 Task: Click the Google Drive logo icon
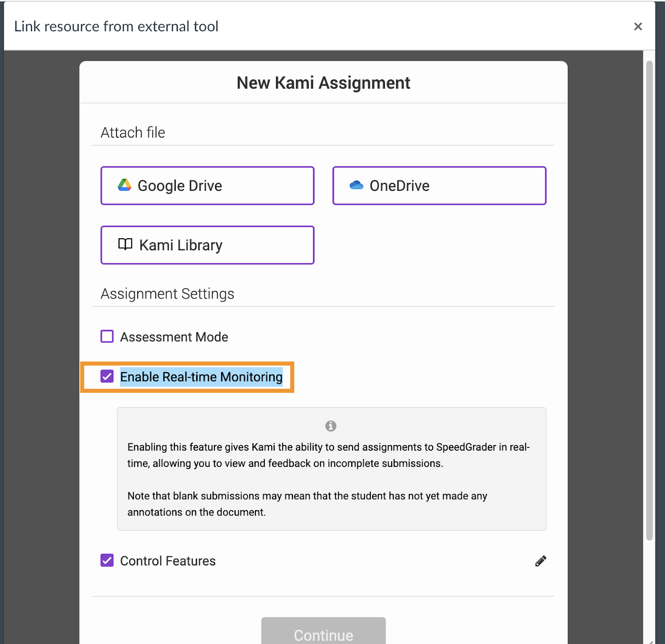pos(124,185)
